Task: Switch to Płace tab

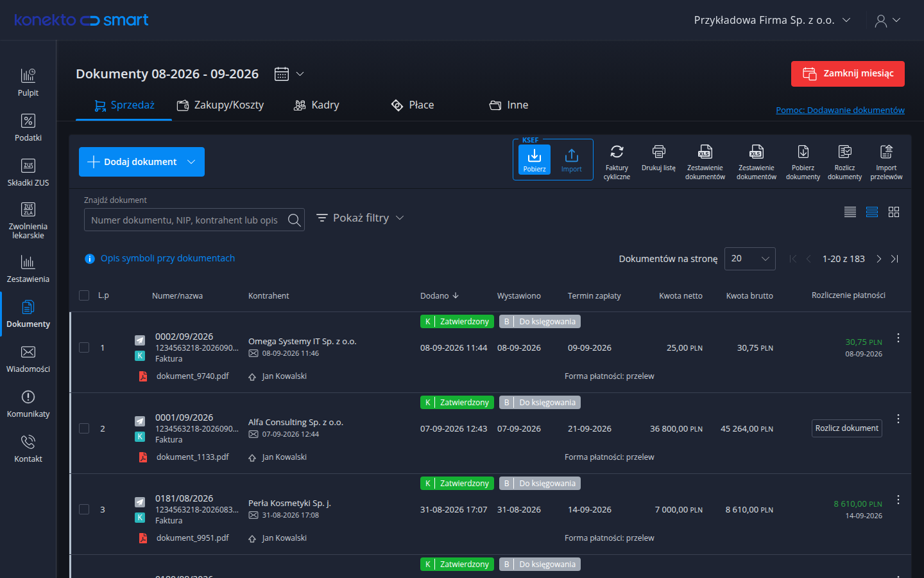Action: [413, 105]
